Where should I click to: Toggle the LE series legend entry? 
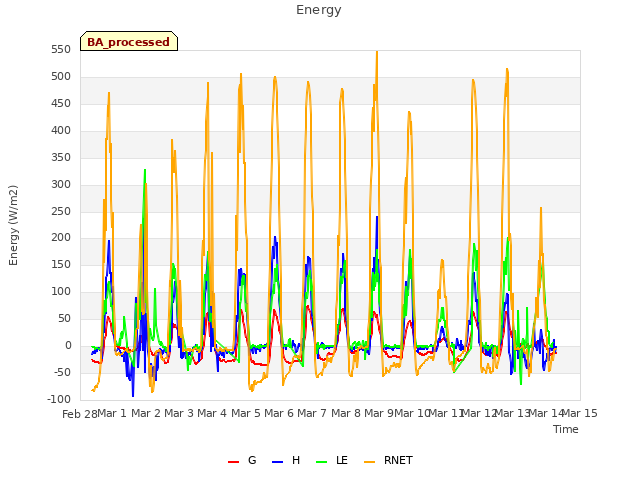point(332,460)
